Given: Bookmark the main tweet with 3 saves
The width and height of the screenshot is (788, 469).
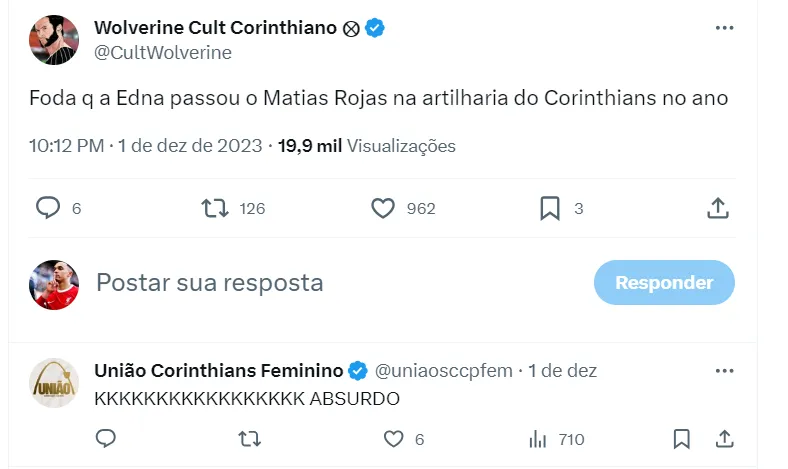Looking at the screenshot, I should (x=549, y=208).
